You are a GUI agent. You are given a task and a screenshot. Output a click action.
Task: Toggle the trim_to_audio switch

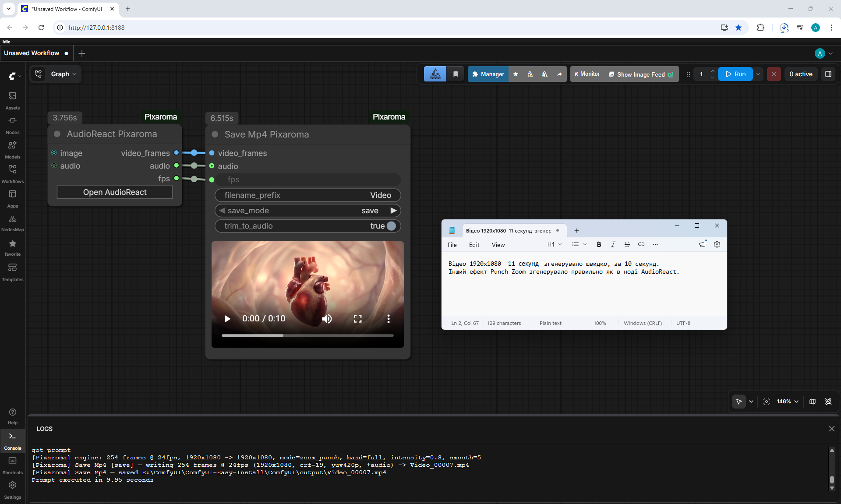[391, 226]
